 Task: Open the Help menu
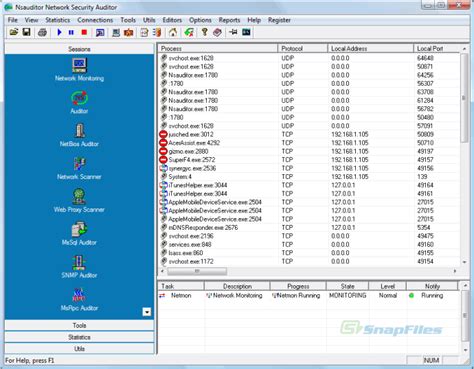pyautogui.click(x=254, y=20)
